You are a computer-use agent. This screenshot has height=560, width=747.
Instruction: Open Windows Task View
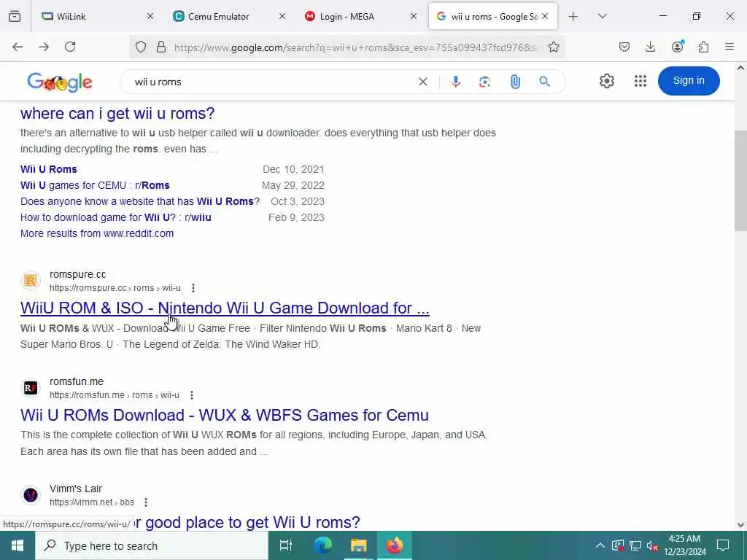pos(286,545)
